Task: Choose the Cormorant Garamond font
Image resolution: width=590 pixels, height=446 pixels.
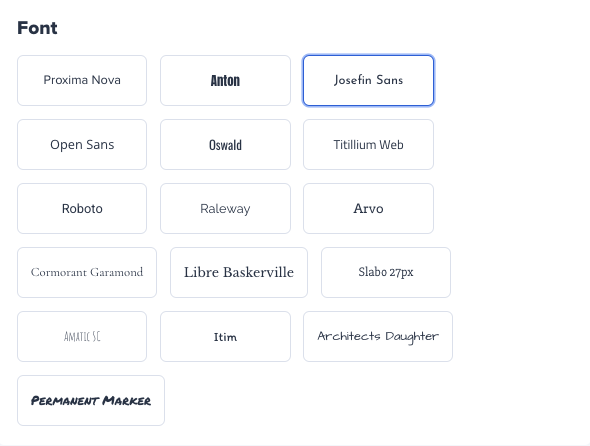Action: pyautogui.click(x=87, y=272)
